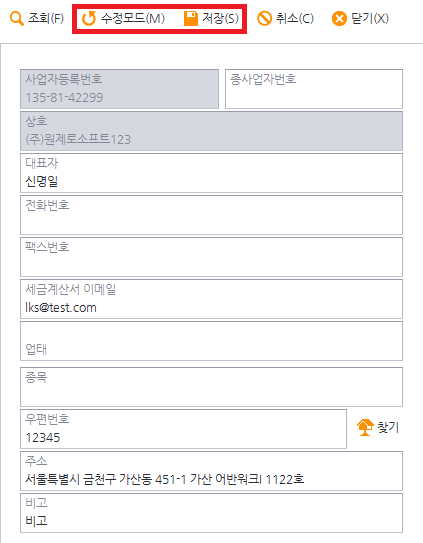
Task: Click the 주소 address field
Action: point(211,471)
